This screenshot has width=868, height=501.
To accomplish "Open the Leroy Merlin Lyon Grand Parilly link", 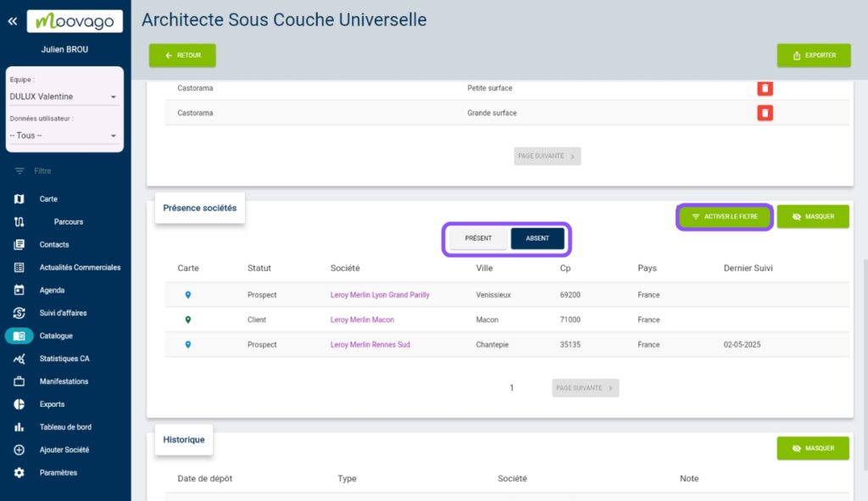I will 380,295.
